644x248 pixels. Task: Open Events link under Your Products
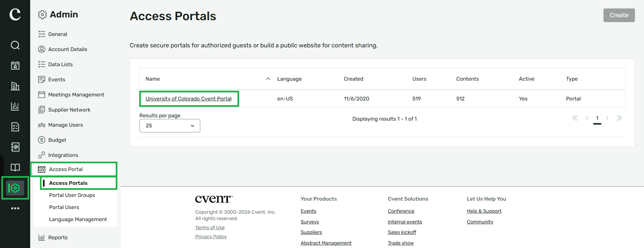click(x=308, y=211)
